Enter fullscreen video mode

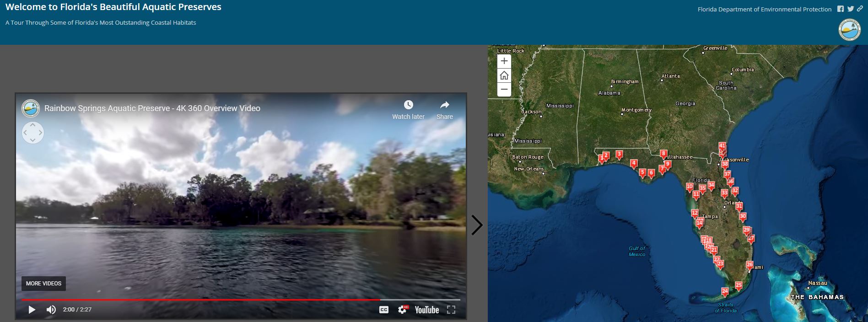pyautogui.click(x=451, y=310)
